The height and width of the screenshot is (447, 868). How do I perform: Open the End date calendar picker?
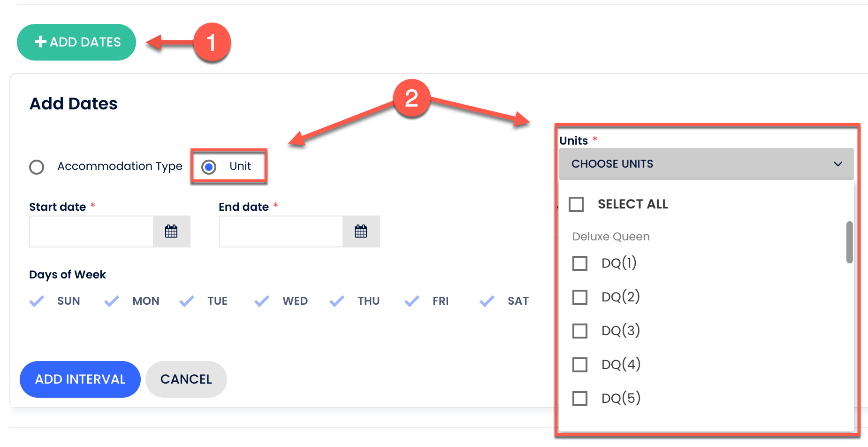point(361,231)
